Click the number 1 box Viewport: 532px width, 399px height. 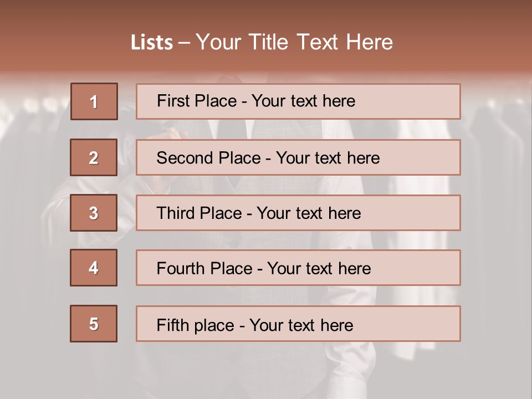click(94, 101)
